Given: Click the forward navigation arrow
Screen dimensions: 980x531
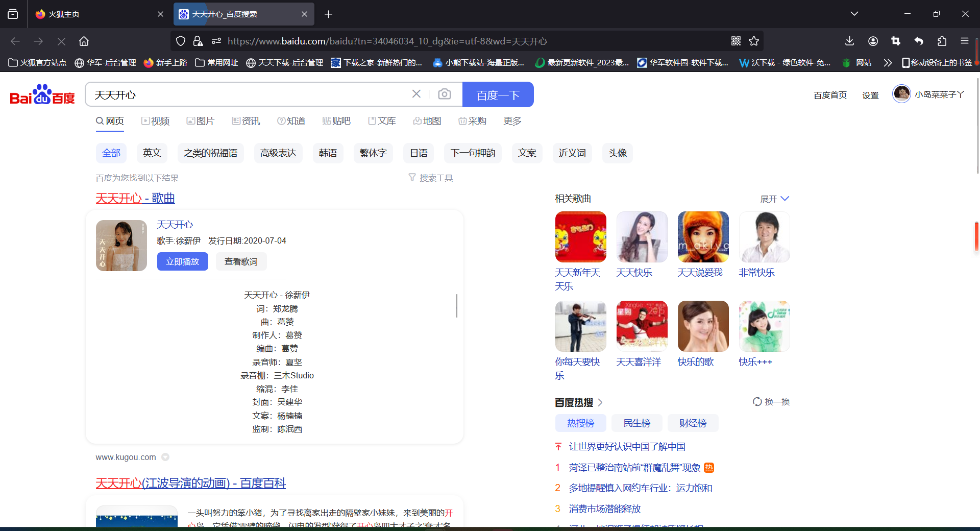Looking at the screenshot, I should tap(38, 41).
